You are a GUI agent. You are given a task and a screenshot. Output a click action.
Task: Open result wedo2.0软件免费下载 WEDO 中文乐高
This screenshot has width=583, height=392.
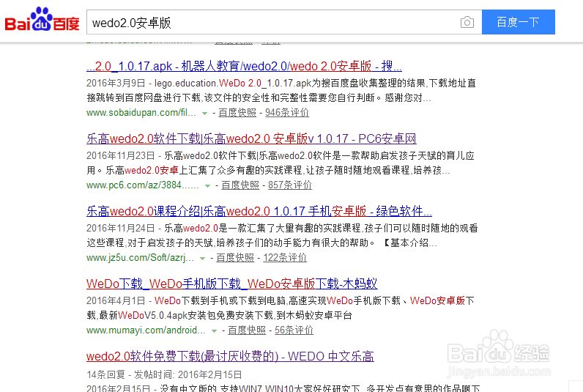pos(230,356)
